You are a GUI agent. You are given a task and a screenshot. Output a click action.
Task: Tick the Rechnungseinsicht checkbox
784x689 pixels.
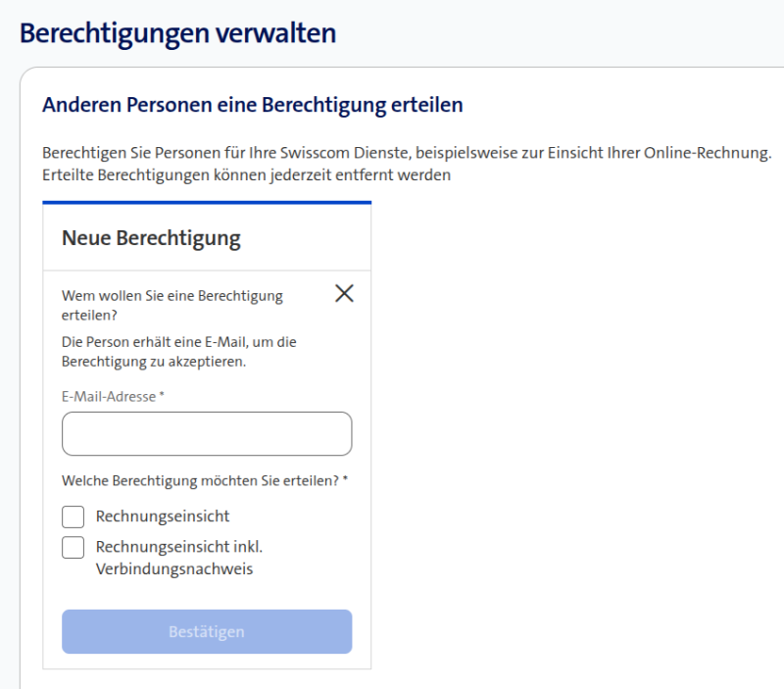pos(73,517)
